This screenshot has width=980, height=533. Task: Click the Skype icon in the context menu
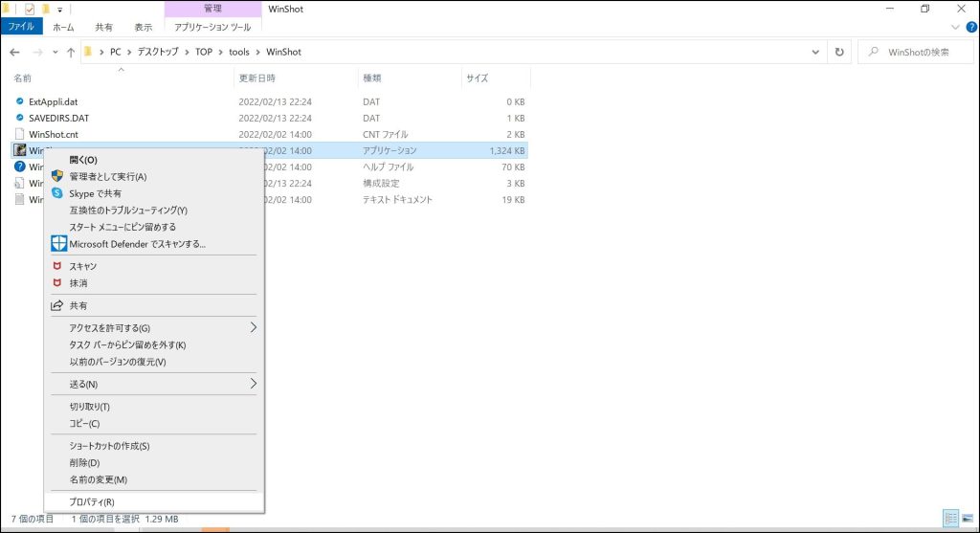(57, 193)
